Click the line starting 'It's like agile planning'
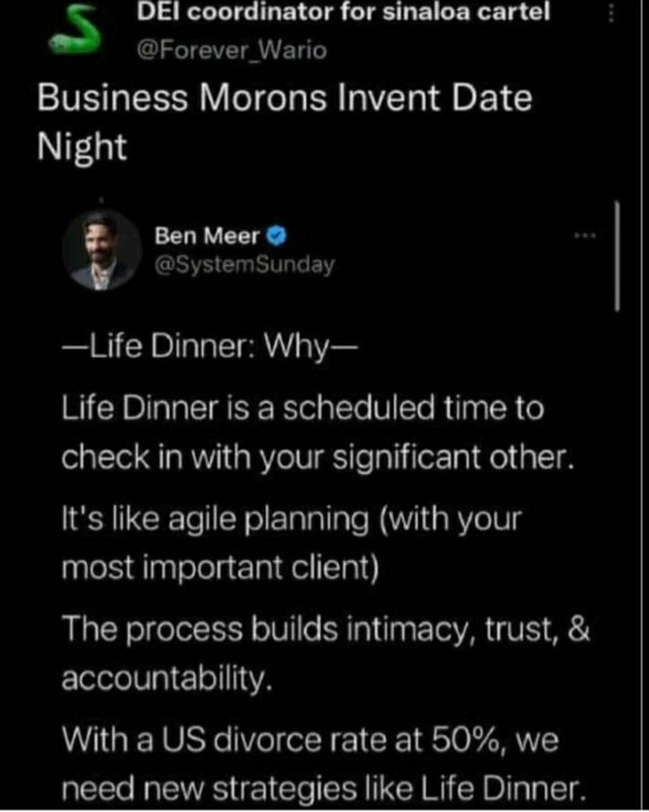Screen dimensions: 649x812 [291, 519]
